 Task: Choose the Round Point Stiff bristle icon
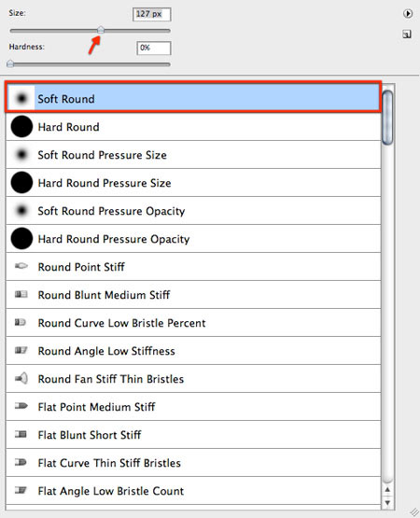pos(21,266)
